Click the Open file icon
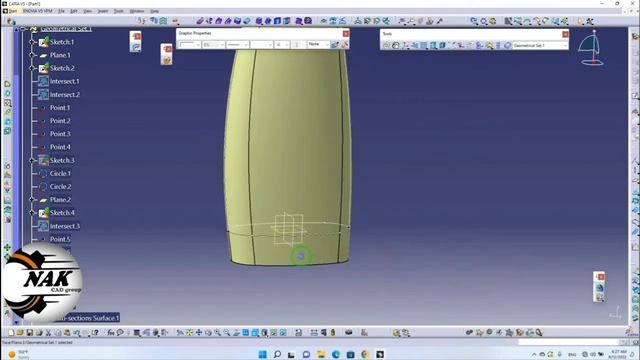Viewport: 640px width, 360px height. click(x=20, y=333)
